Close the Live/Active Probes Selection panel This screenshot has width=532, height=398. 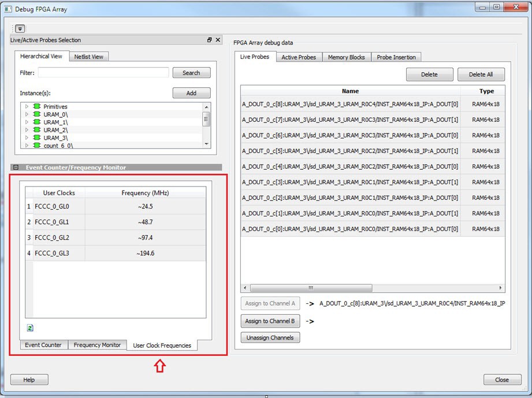pos(218,40)
